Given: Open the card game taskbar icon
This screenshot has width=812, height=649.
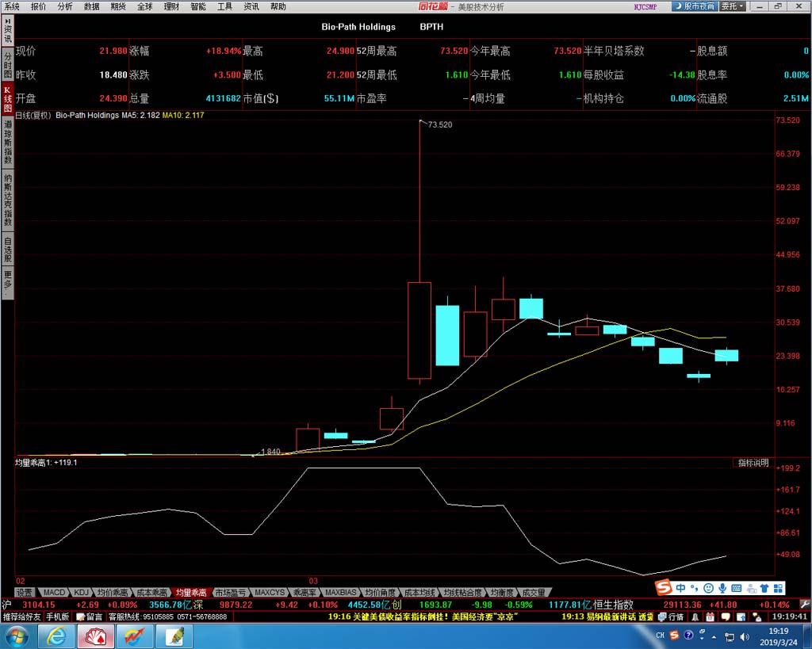Looking at the screenshot, I should coord(95,636).
